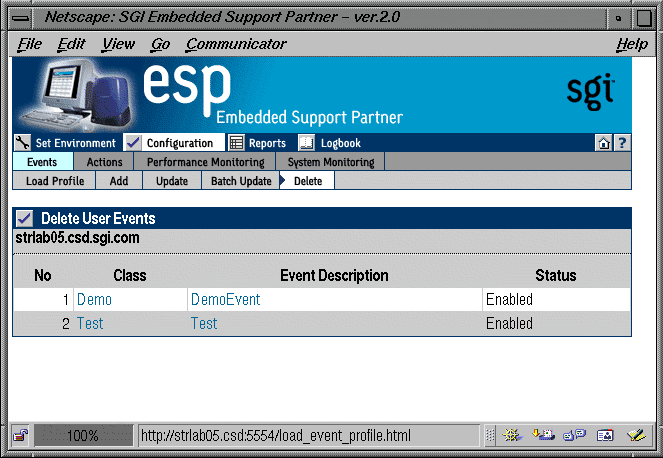Open the Edit menu

pyautogui.click(x=71, y=44)
